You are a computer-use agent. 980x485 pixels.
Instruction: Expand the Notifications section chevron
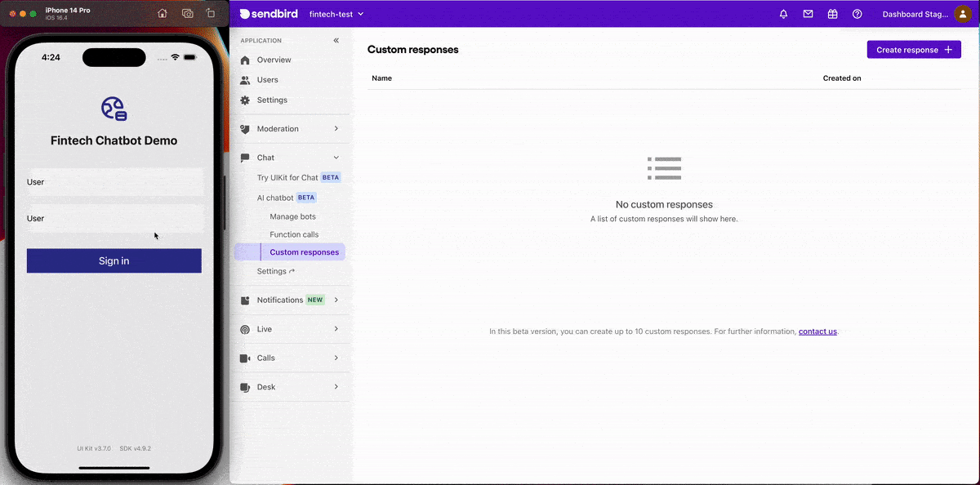pos(336,300)
